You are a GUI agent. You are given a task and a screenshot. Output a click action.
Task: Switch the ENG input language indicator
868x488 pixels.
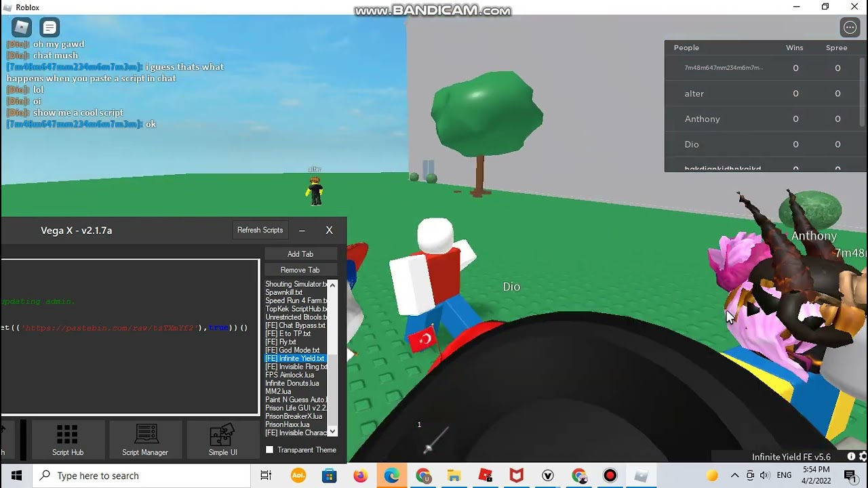[784, 476]
